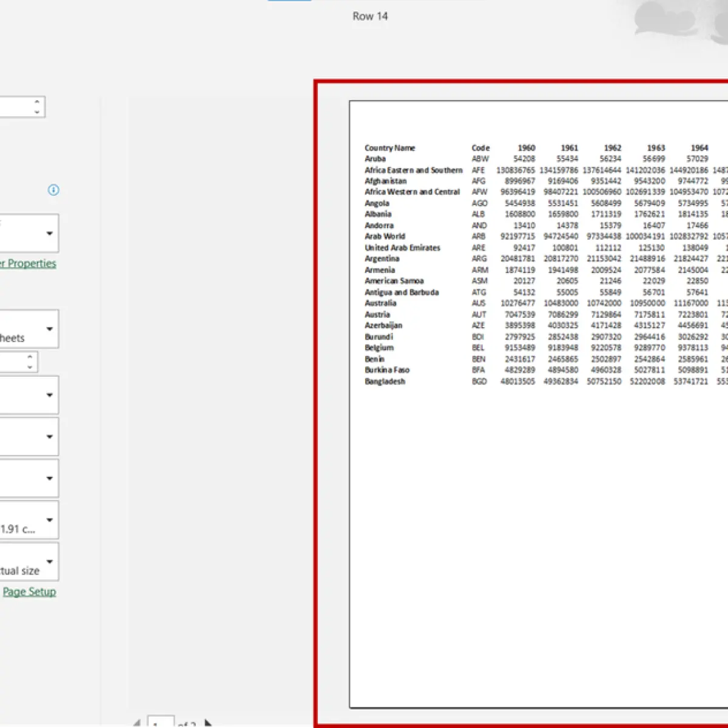This screenshot has width=728, height=728.
Task: Select the 'Andorra' country name
Action: [x=379, y=226]
